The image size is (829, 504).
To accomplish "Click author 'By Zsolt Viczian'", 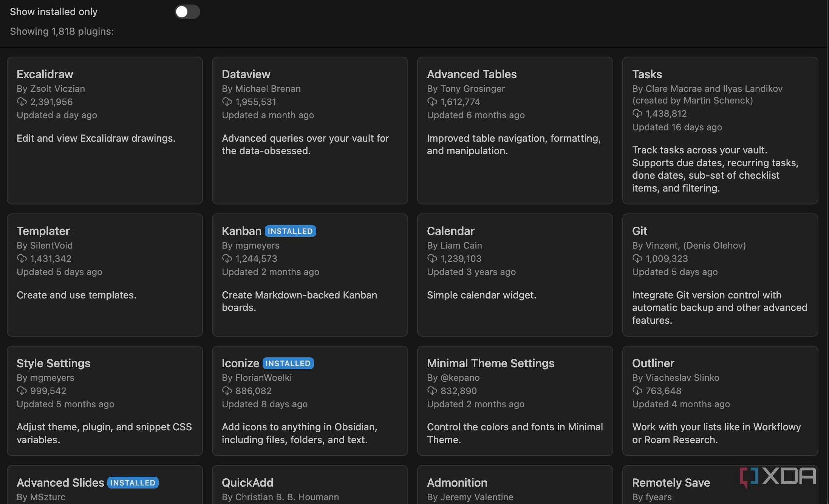I will (x=51, y=89).
